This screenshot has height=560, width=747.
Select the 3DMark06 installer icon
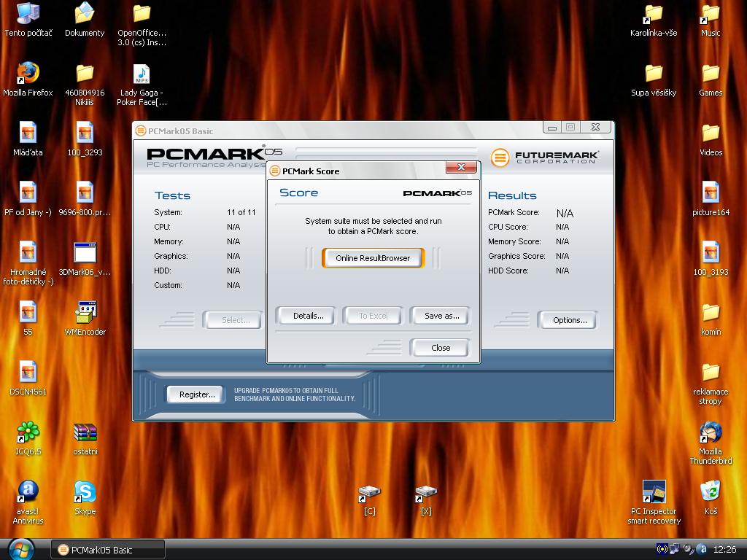click(x=85, y=259)
